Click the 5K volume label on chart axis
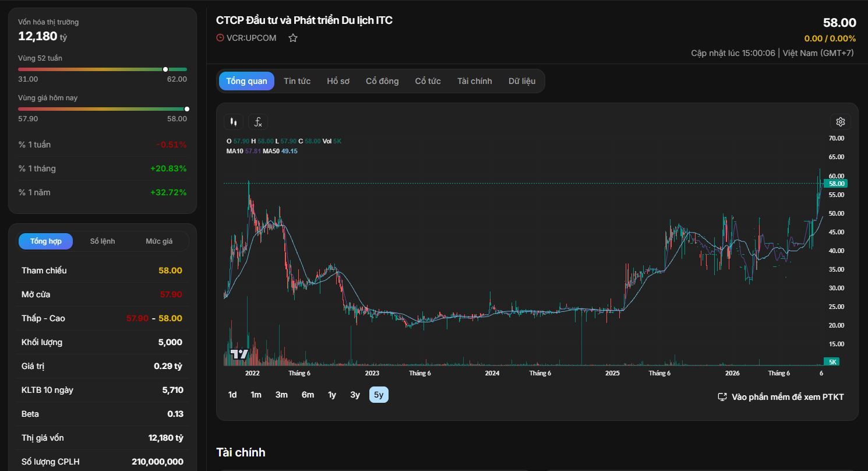This screenshot has height=471, width=868. (832, 362)
